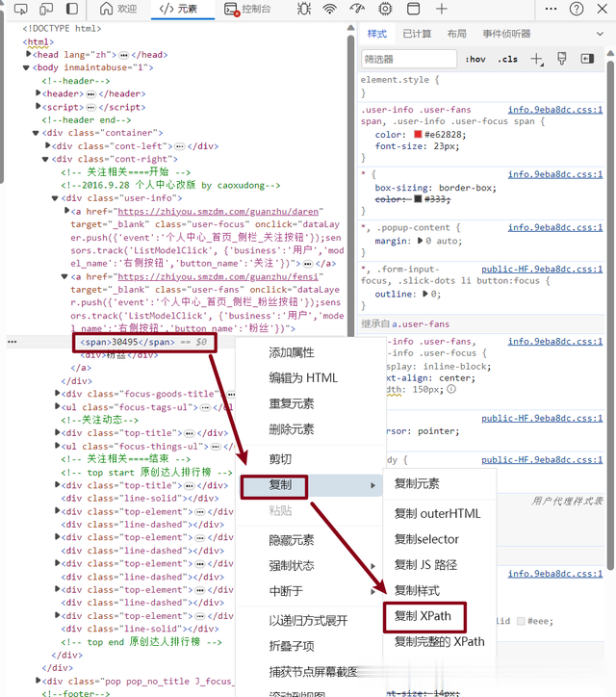Switch to the 事件侦听器 tab
Image resolution: width=616 pixels, height=697 pixels.
pyautogui.click(x=506, y=34)
